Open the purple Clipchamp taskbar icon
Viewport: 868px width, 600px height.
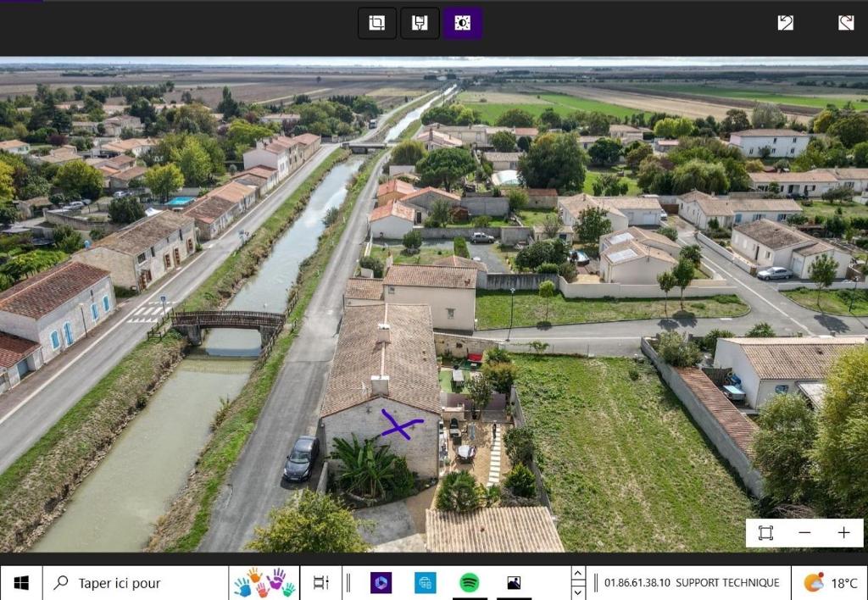pyautogui.click(x=381, y=583)
